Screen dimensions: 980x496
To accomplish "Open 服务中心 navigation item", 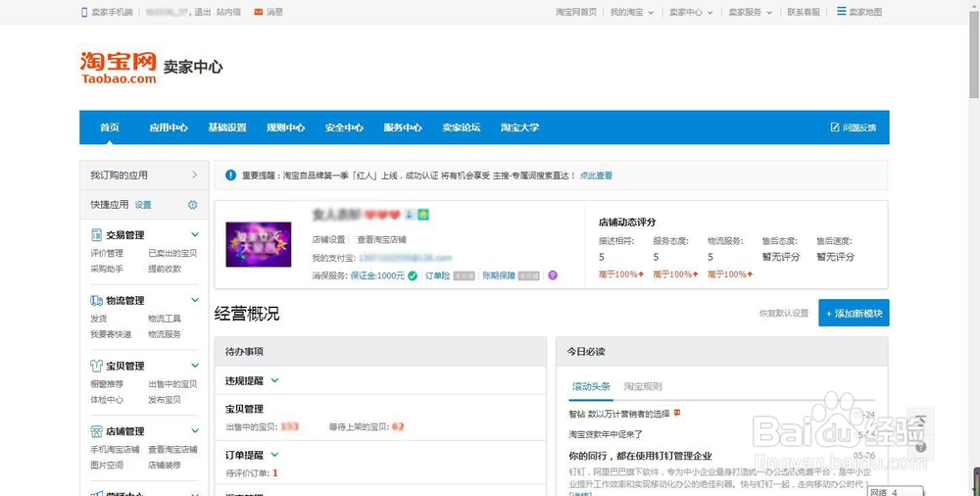I will (403, 127).
